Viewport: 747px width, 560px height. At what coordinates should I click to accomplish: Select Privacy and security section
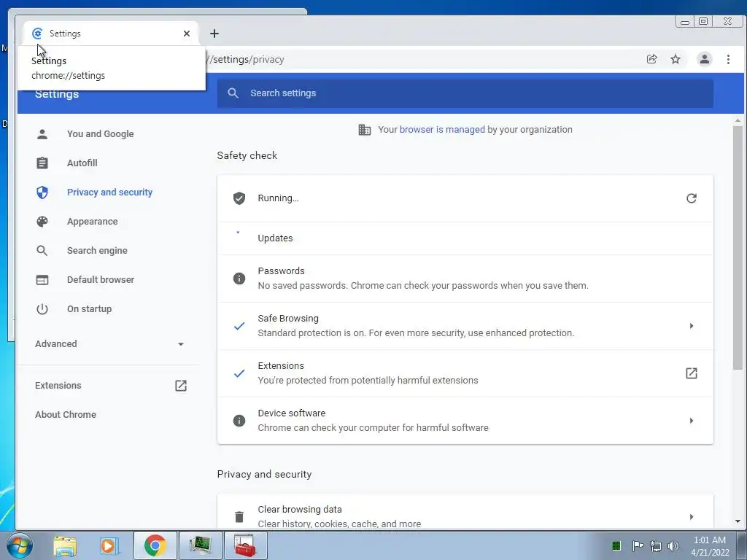pyautogui.click(x=109, y=192)
